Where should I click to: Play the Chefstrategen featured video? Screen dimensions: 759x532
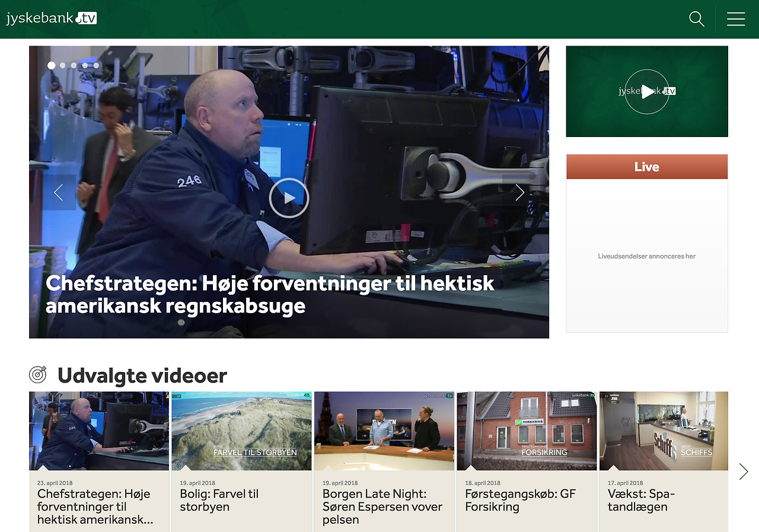click(289, 197)
